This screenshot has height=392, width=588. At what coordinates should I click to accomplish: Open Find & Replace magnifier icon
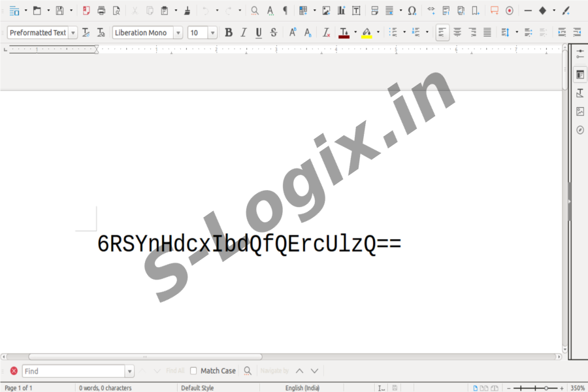point(255,10)
